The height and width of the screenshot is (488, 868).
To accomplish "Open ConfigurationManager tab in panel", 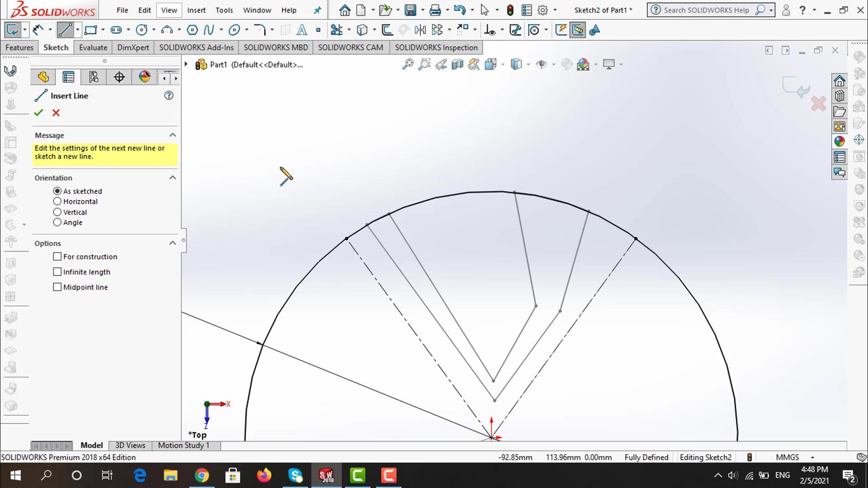I will 94,77.
